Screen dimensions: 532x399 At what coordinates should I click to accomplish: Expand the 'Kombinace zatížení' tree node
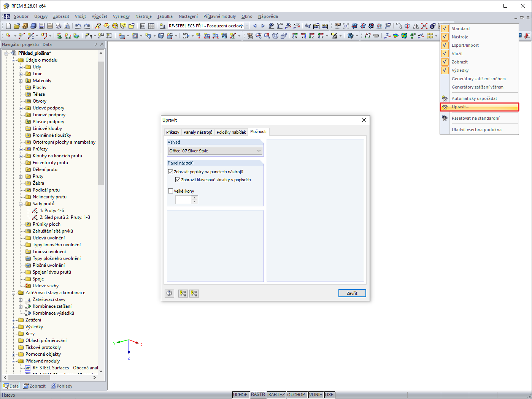21,307
